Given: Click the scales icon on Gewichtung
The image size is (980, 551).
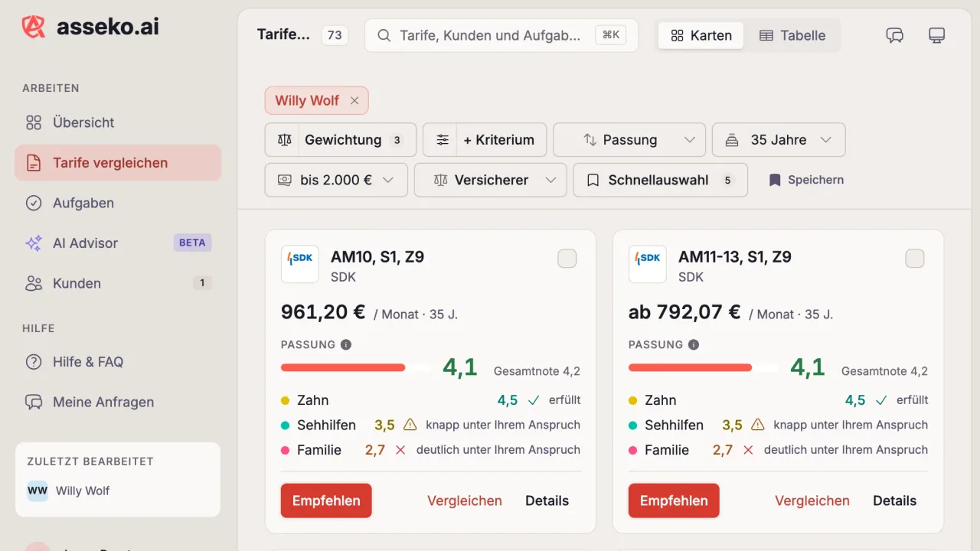Looking at the screenshot, I should pyautogui.click(x=286, y=140).
